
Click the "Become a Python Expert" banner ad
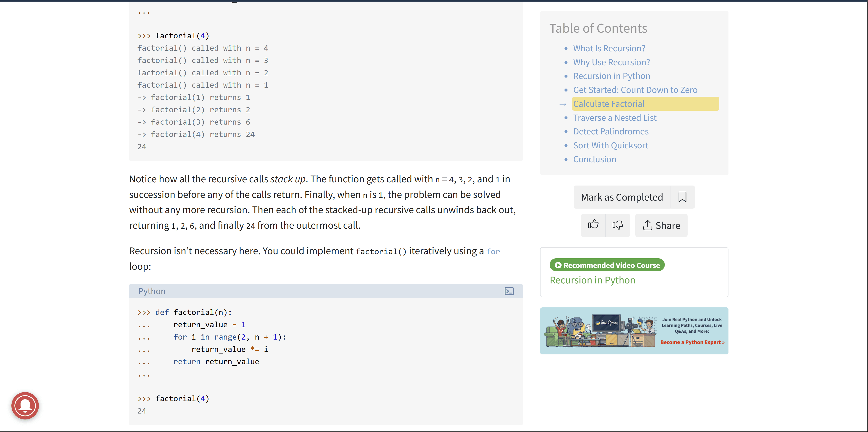tap(692, 342)
